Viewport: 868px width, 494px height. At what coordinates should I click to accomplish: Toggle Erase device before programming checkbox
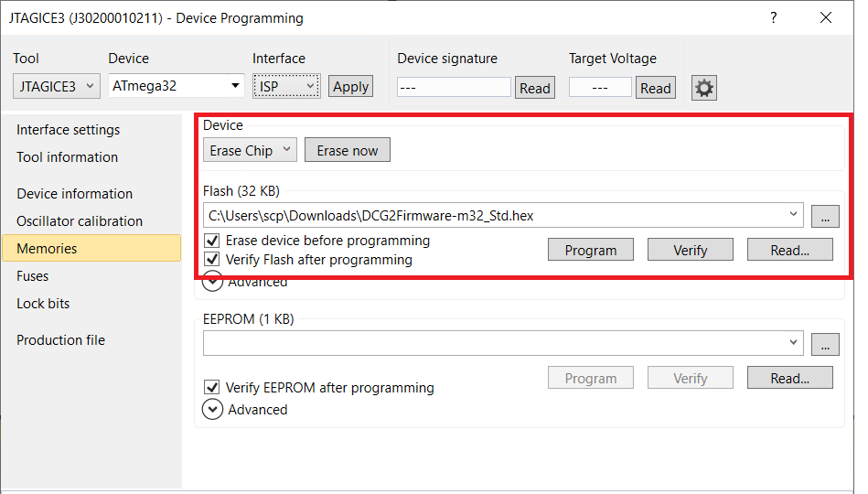pyautogui.click(x=212, y=241)
